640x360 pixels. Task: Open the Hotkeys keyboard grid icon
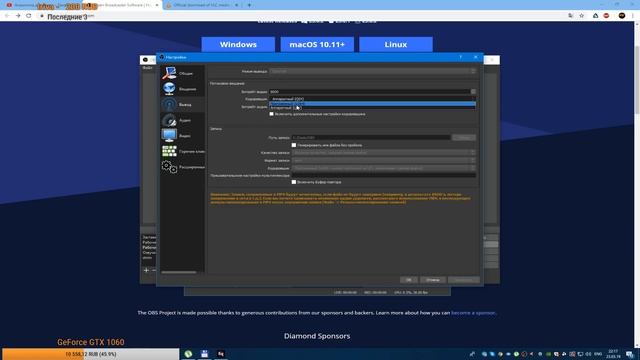[x=169, y=151]
